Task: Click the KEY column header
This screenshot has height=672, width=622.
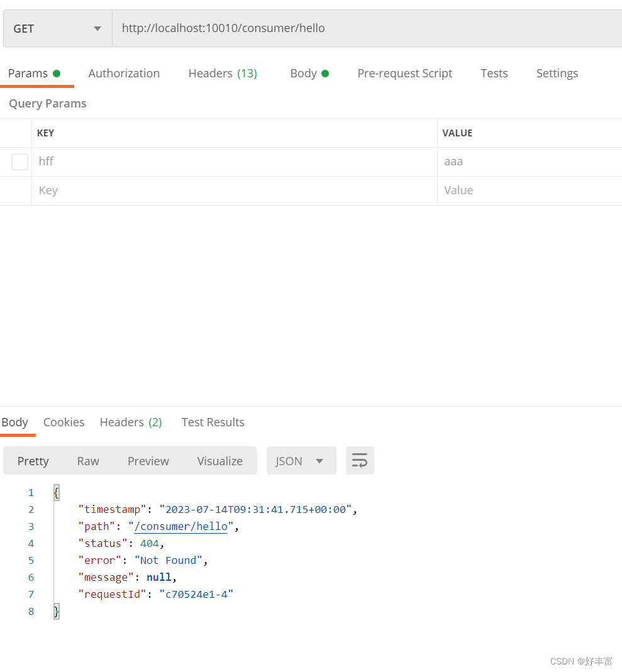Action: [x=45, y=133]
